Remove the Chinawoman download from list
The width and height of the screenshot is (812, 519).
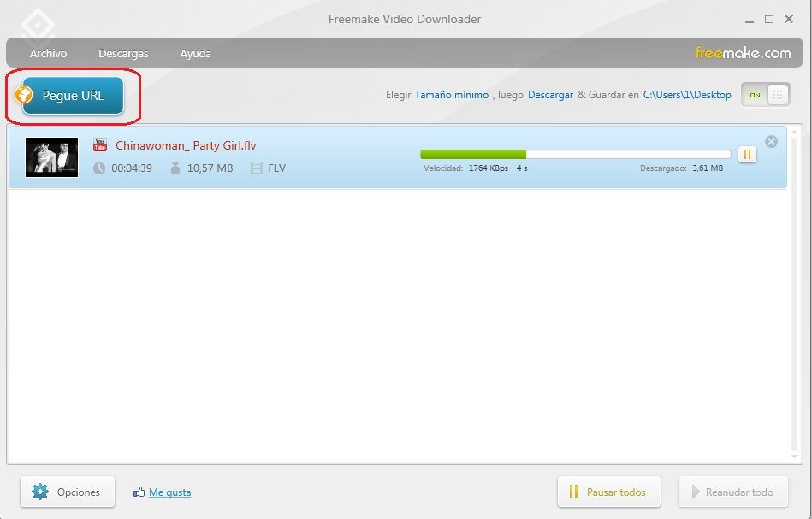[x=771, y=141]
